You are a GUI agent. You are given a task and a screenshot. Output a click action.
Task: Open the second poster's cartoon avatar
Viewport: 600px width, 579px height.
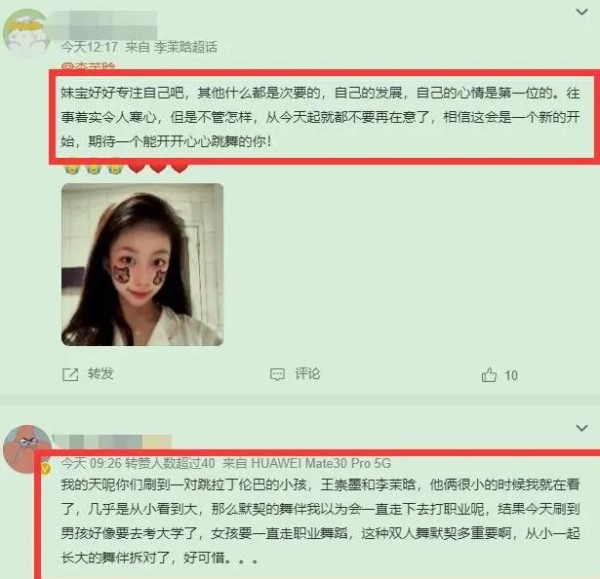pyautogui.click(x=27, y=449)
